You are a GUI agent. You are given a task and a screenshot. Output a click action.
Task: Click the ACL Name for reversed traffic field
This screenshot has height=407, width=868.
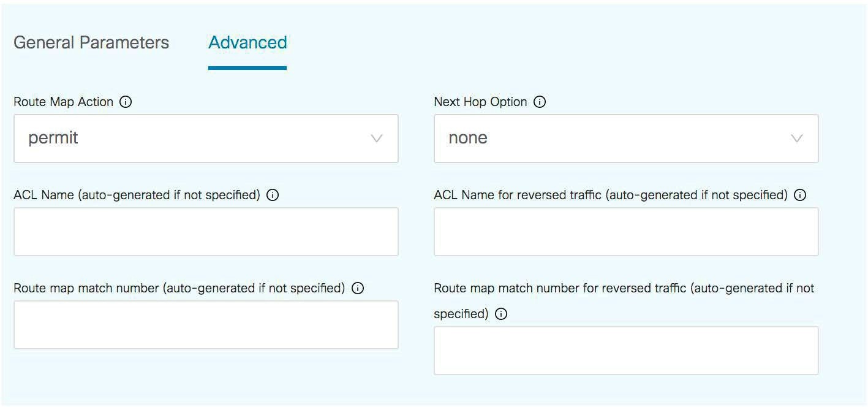click(626, 232)
